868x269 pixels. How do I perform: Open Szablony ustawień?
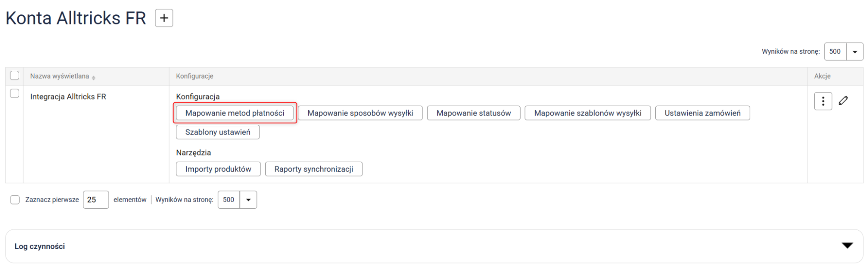click(218, 132)
